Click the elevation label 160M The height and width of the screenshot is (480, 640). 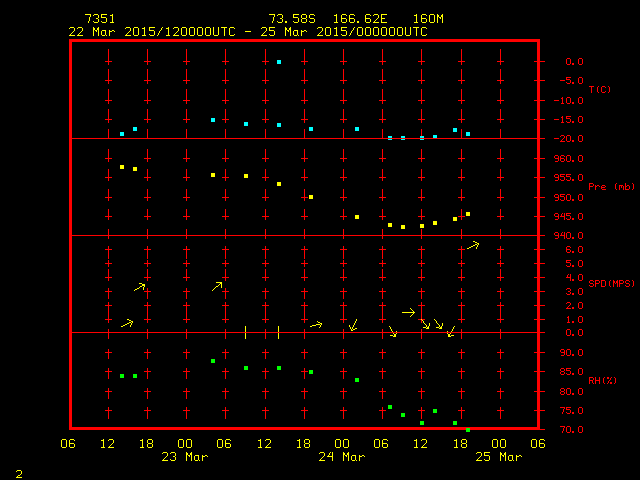click(427, 19)
